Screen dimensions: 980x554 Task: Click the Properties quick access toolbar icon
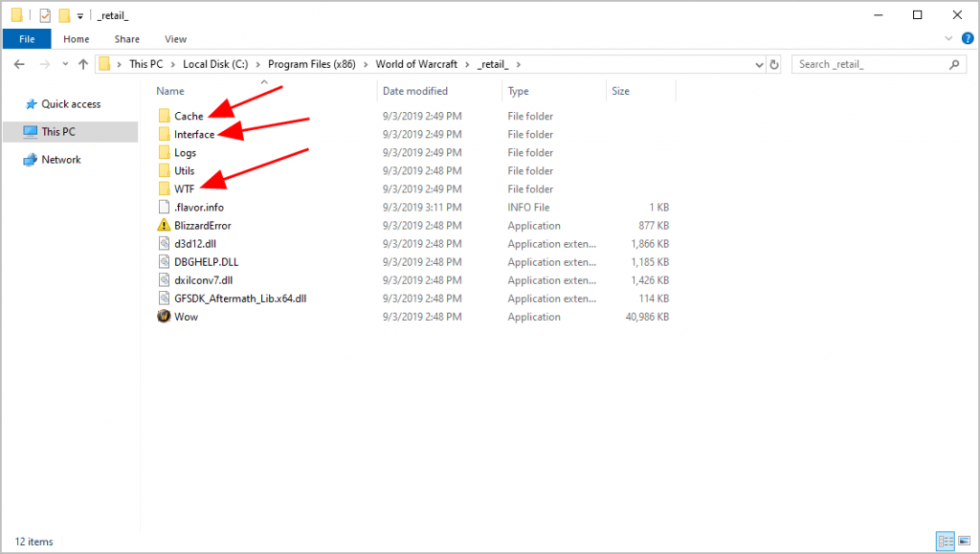(45, 15)
